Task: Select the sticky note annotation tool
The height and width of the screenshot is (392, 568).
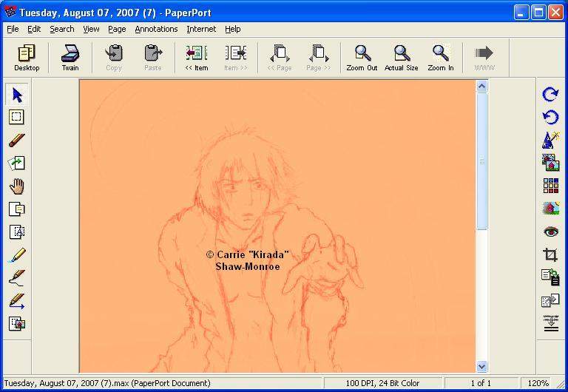Action: click(x=17, y=209)
